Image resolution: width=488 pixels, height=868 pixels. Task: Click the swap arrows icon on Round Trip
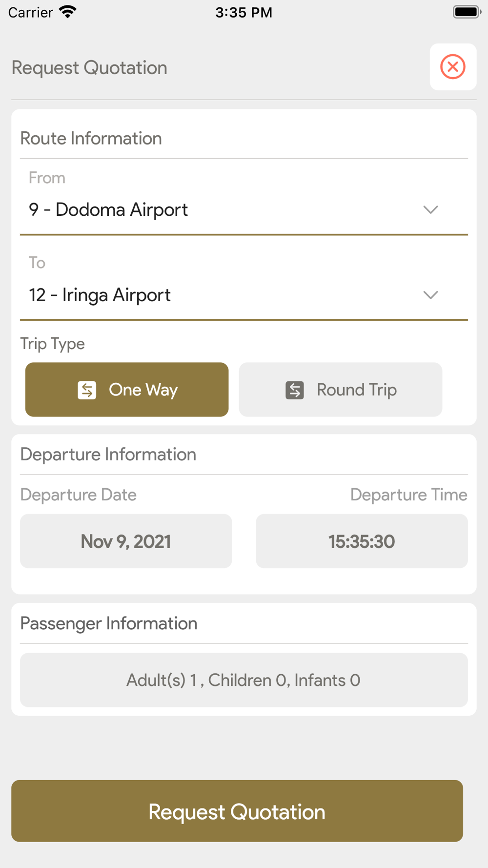[x=295, y=390]
